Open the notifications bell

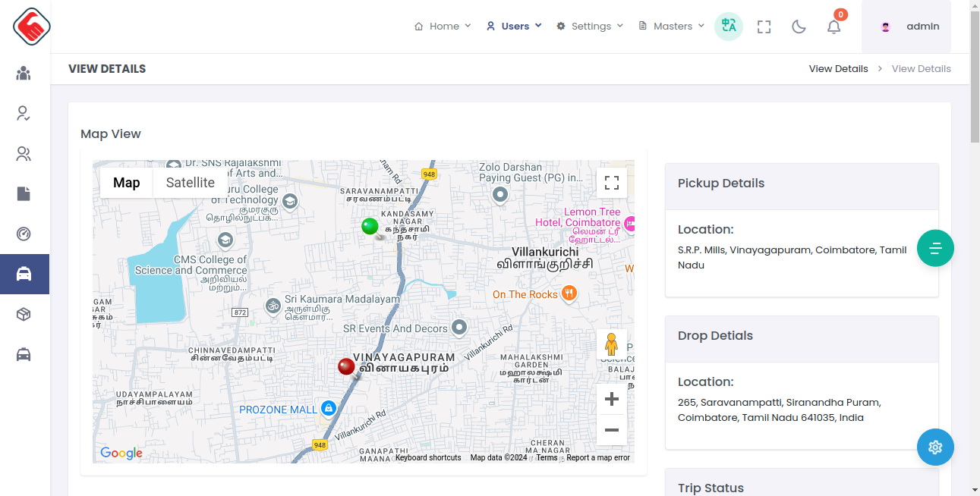tap(833, 27)
